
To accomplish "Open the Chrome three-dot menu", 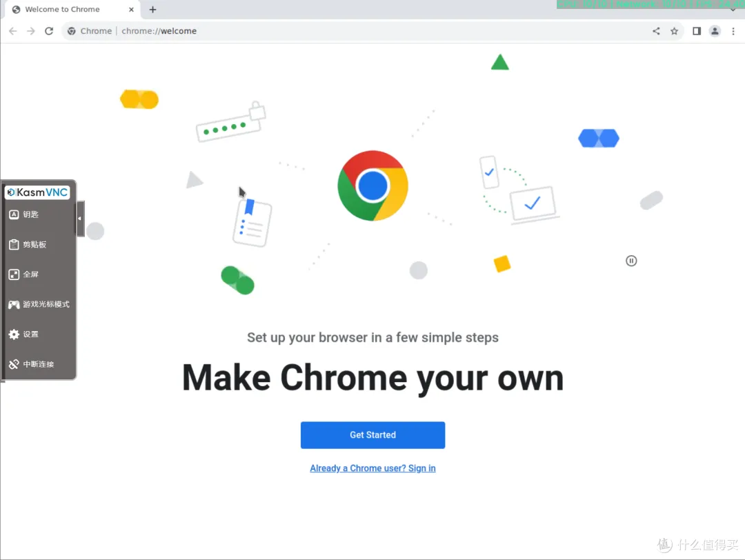I will (x=733, y=31).
